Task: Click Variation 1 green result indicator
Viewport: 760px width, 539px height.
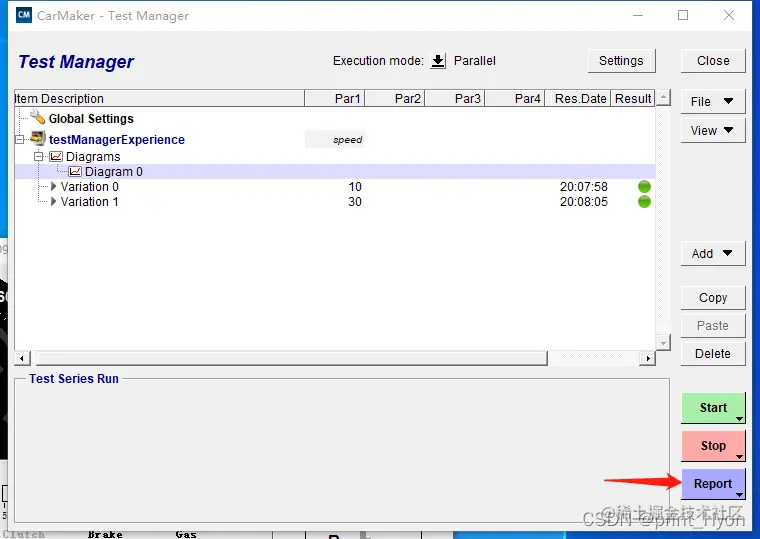Action: point(644,202)
